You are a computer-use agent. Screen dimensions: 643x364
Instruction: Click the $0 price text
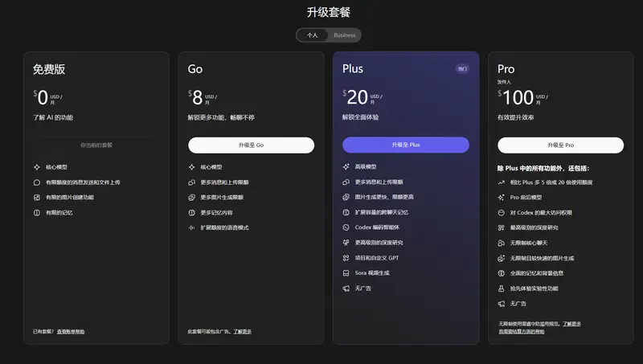(41, 98)
